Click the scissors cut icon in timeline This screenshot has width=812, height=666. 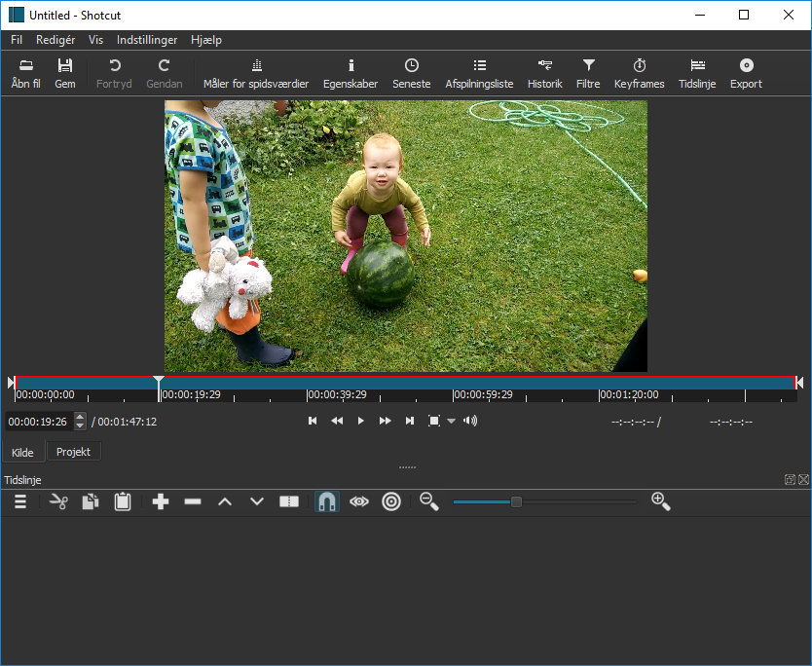point(58,501)
